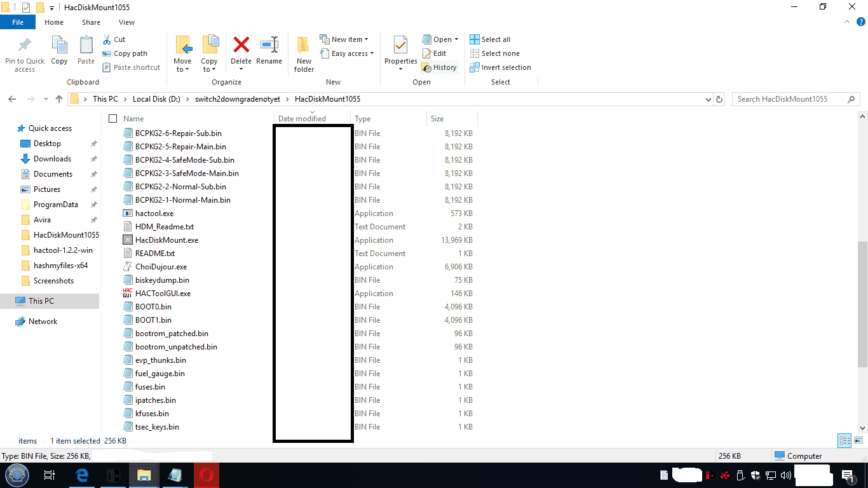868x488 pixels.
Task: Launch Edge from the taskbar
Action: [82, 475]
